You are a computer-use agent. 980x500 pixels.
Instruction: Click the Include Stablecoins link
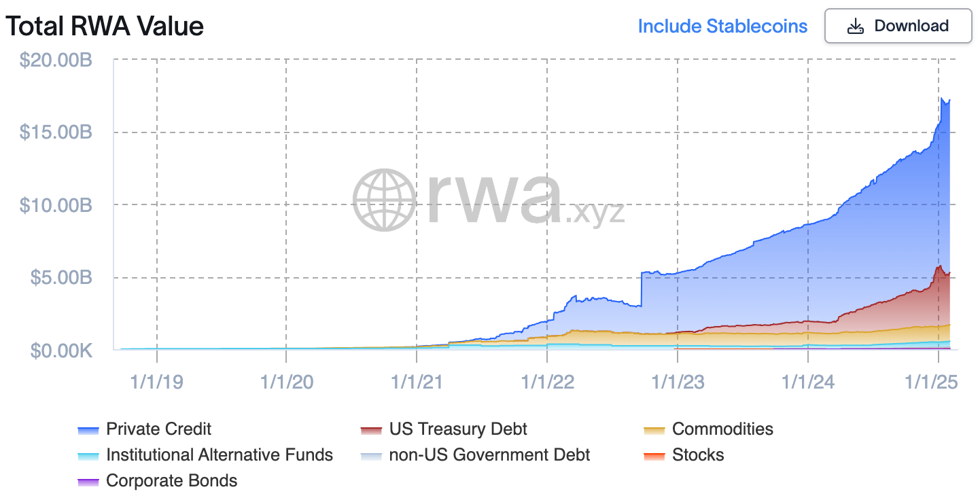click(722, 26)
